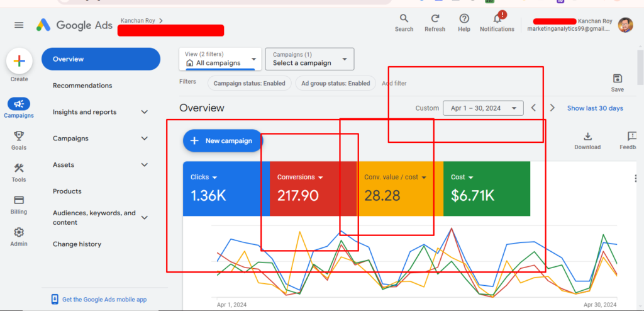Save the current view
644x311 pixels.
(x=618, y=83)
